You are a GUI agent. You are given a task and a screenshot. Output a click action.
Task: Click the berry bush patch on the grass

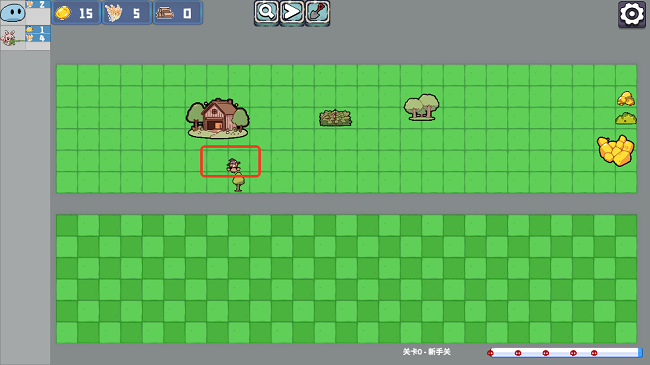335,118
